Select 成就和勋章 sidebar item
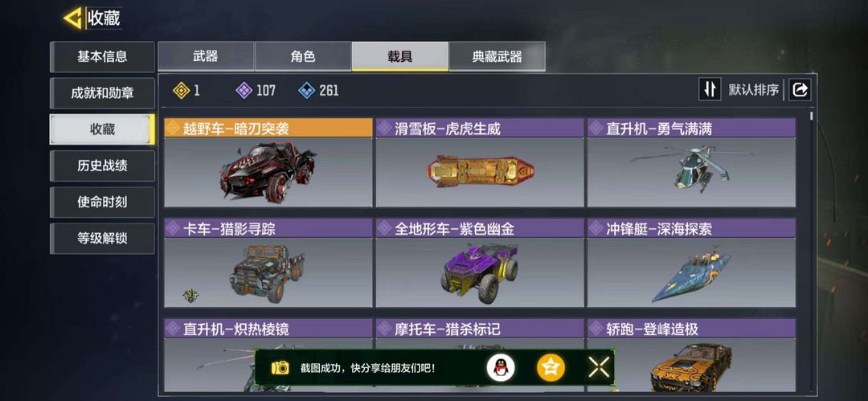 [x=102, y=93]
